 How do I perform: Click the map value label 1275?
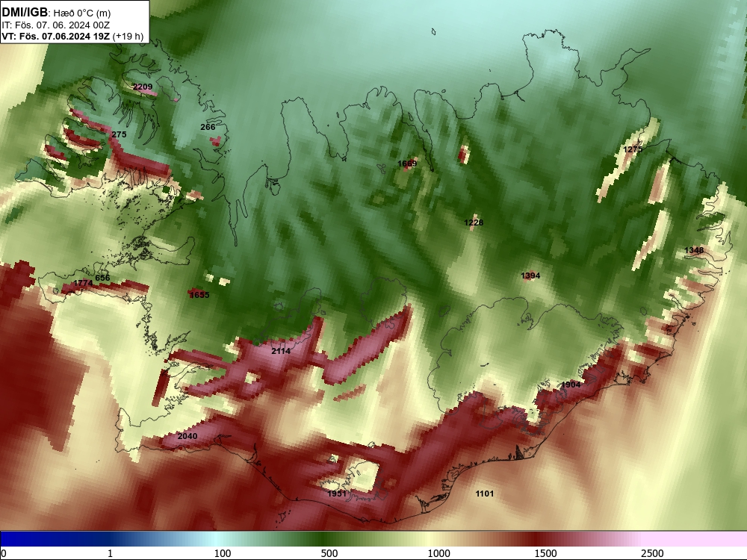coord(633,149)
